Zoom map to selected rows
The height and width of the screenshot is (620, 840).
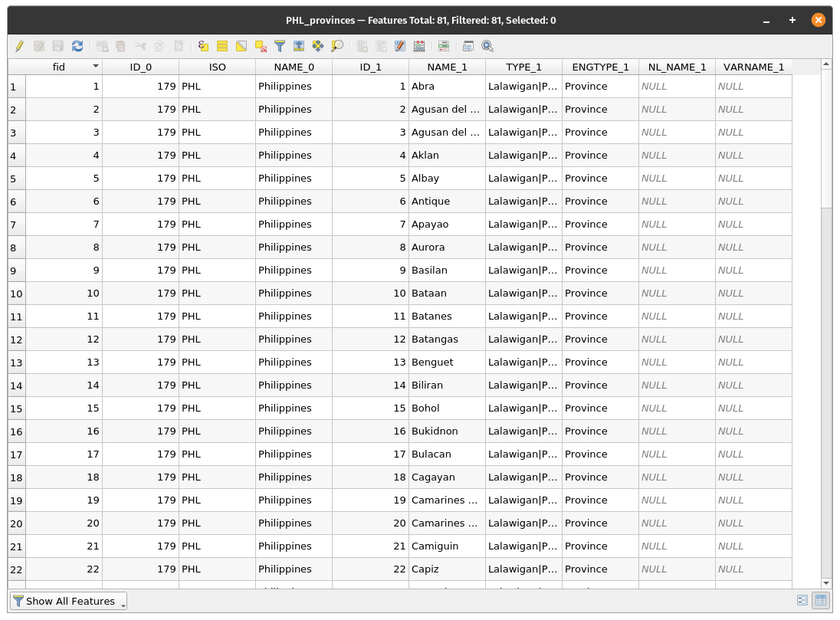click(337, 46)
